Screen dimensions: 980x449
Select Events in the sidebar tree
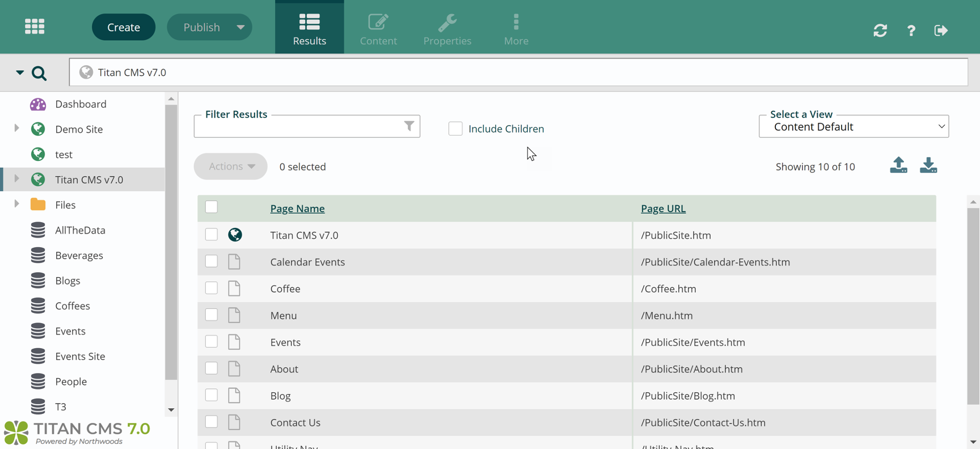coord(70,331)
